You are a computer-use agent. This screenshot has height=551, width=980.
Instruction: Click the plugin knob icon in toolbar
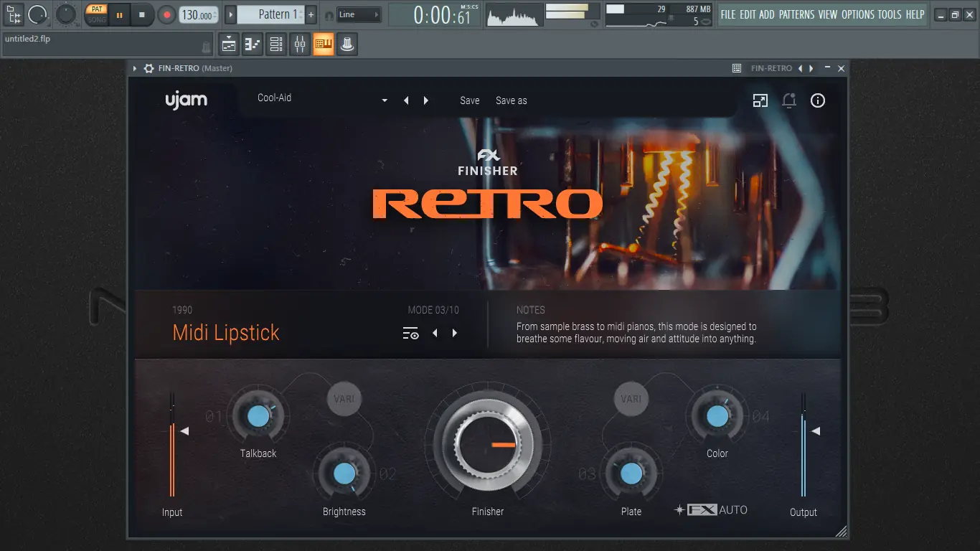pyautogui.click(x=347, y=44)
